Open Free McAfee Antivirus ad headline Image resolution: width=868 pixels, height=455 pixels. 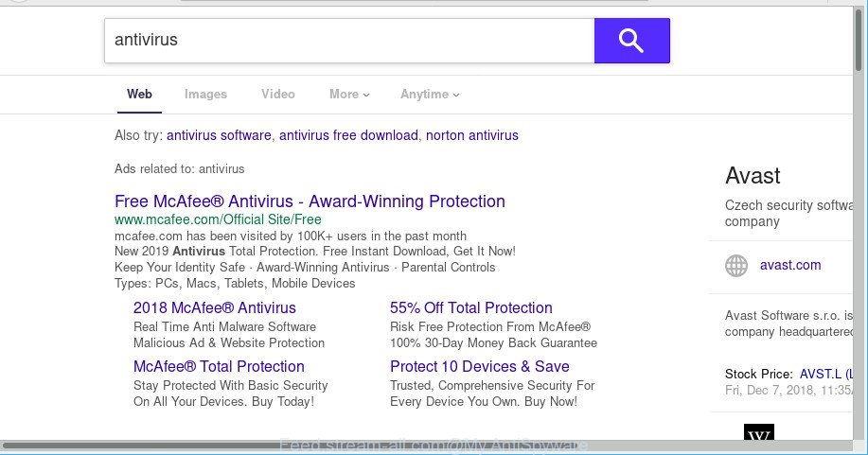tap(310, 201)
